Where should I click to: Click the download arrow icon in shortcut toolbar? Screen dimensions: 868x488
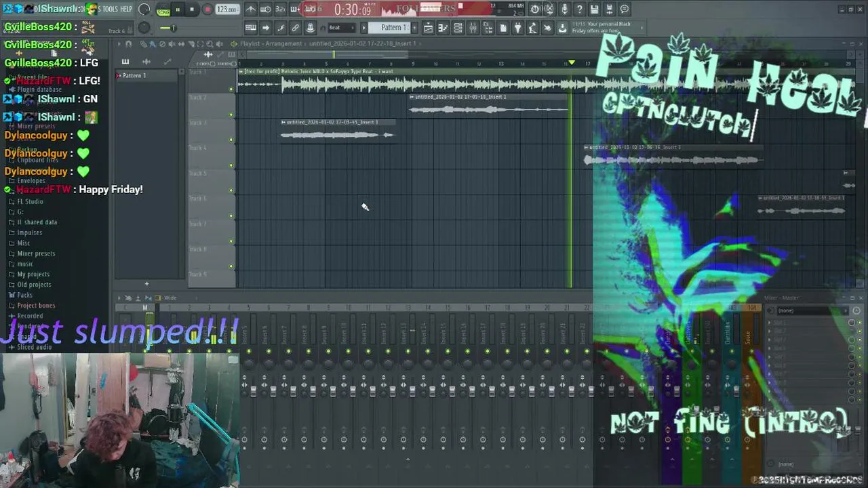[562, 28]
